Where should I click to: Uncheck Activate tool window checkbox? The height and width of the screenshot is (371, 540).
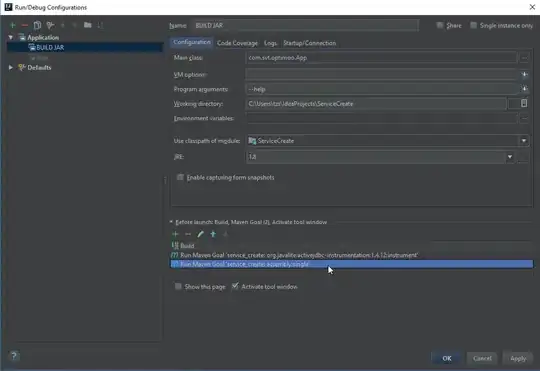point(235,286)
